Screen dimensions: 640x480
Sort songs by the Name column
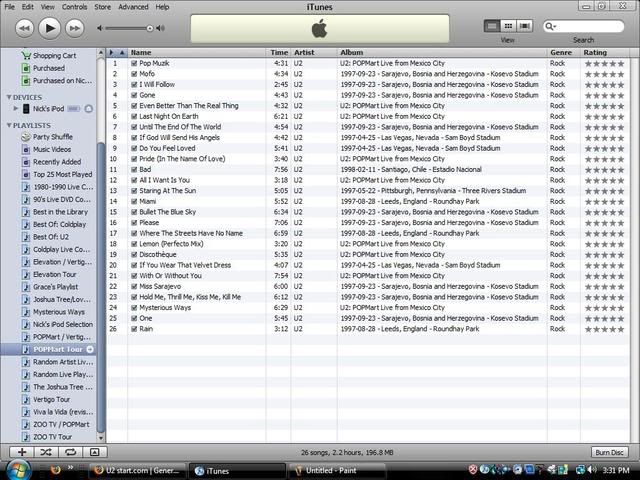click(x=196, y=53)
